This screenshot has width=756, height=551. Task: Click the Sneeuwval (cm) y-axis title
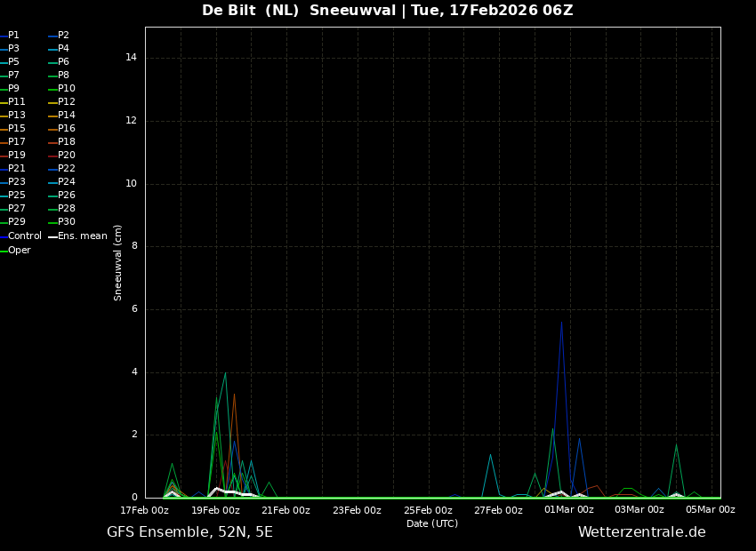click(118, 262)
